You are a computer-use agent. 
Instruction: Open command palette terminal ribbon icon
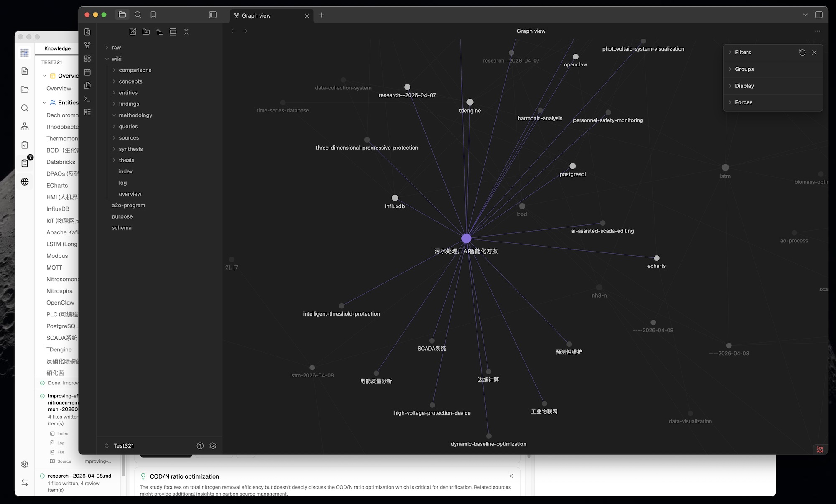click(87, 99)
